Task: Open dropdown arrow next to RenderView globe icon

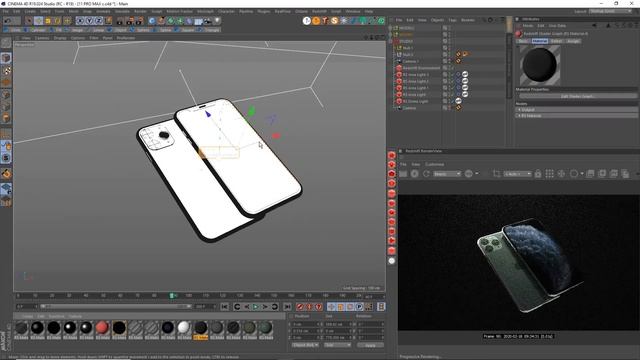Action: [477, 174]
